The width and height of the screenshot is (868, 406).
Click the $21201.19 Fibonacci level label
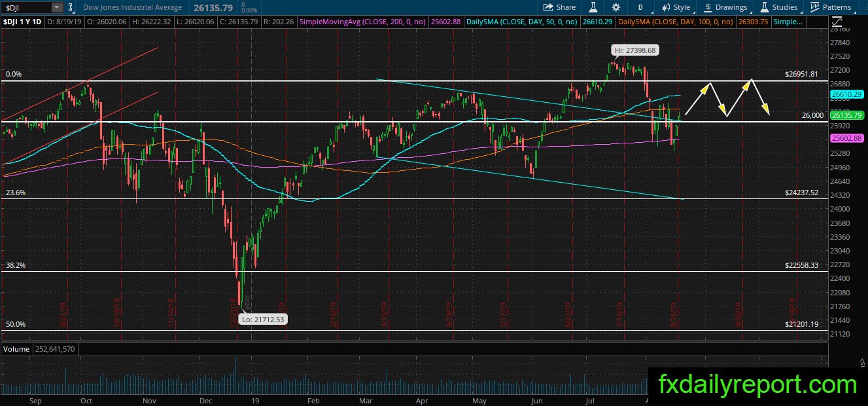click(801, 324)
